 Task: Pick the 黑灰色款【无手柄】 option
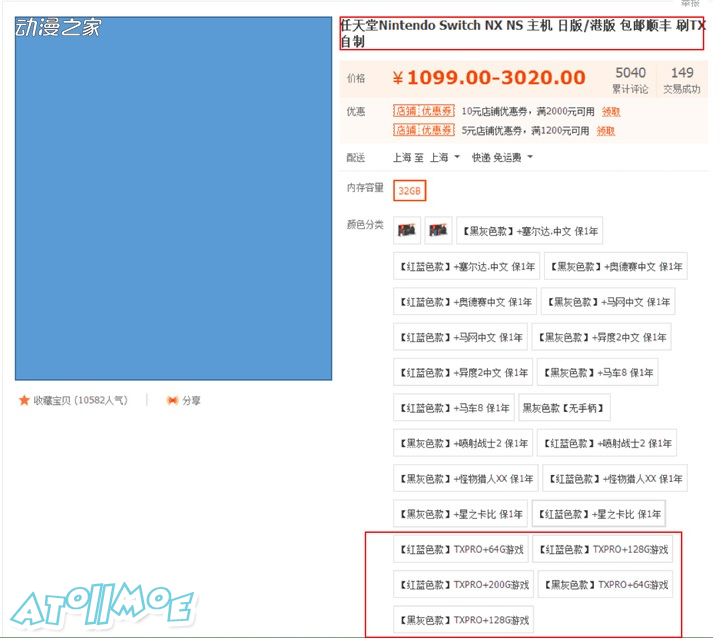point(564,408)
